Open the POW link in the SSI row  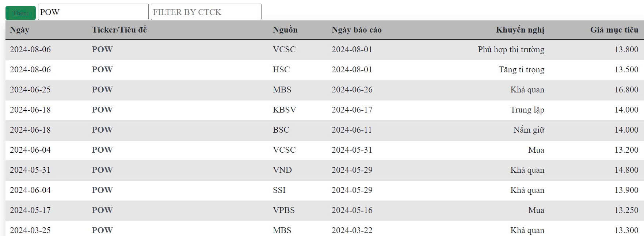pos(102,190)
